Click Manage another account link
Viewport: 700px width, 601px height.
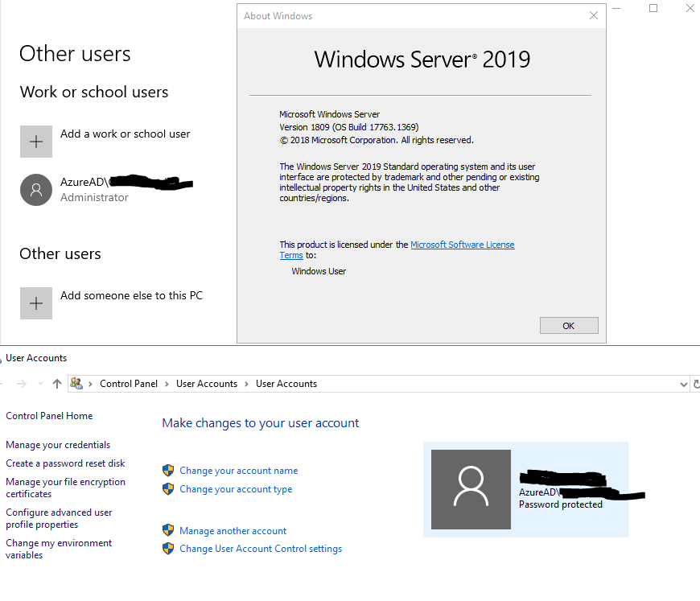[233, 531]
